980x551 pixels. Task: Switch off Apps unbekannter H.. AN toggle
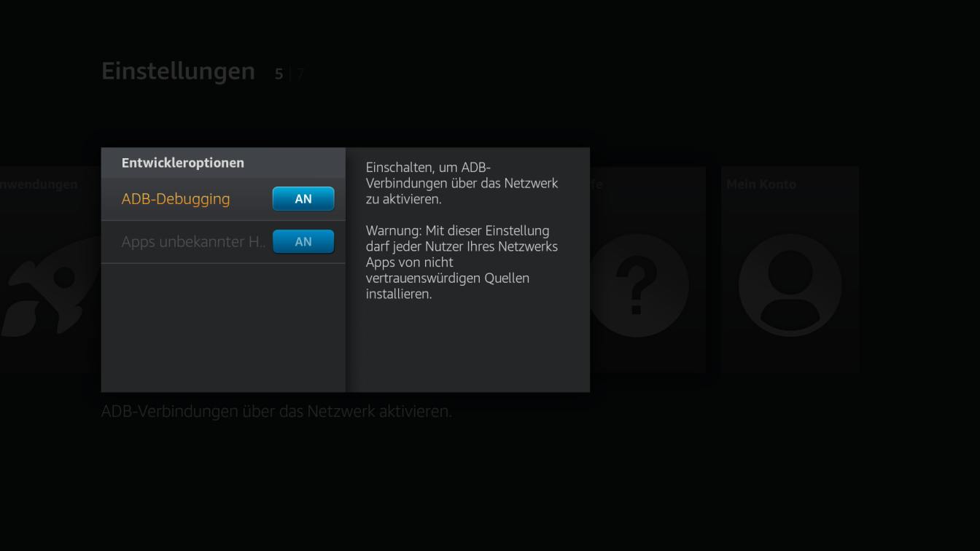click(x=303, y=242)
